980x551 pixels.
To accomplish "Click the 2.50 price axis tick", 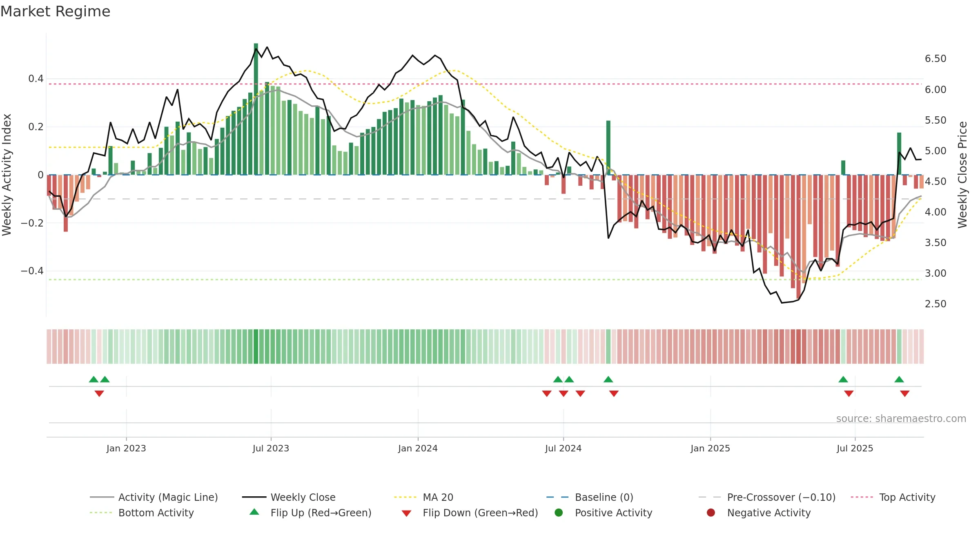I will [x=935, y=304].
